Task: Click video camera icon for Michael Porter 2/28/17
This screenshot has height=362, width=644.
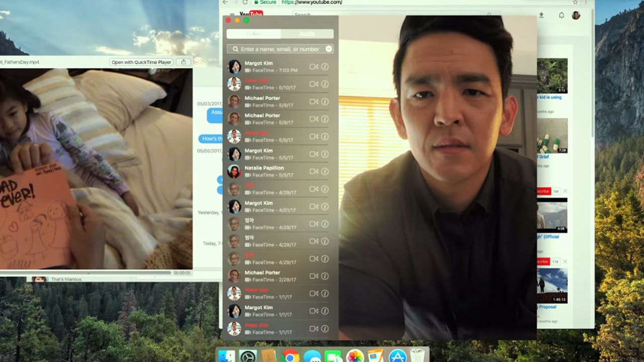Action: (x=314, y=276)
